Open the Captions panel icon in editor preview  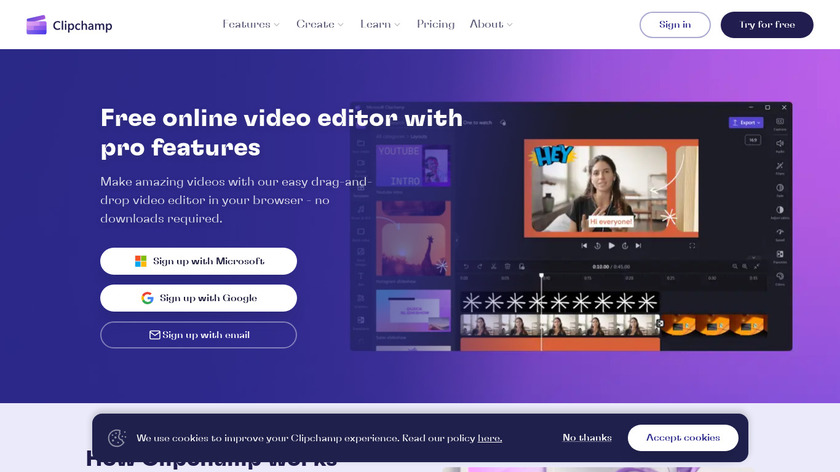[779, 122]
